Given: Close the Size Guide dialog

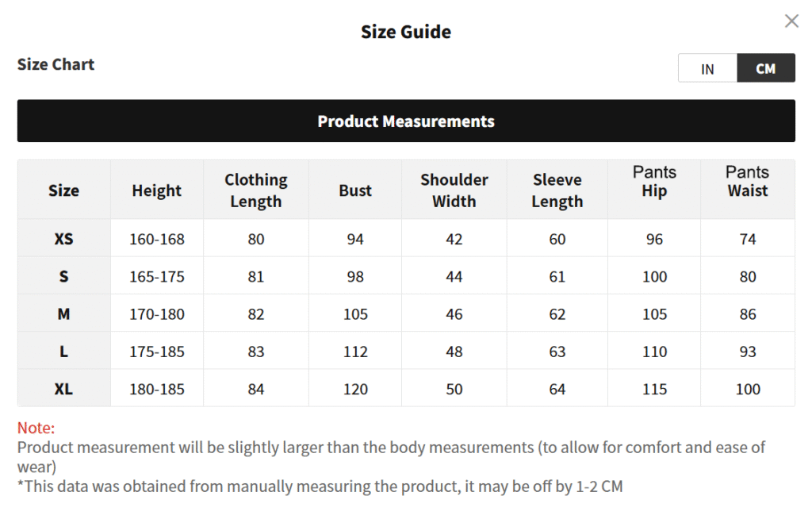Looking at the screenshot, I should (791, 21).
